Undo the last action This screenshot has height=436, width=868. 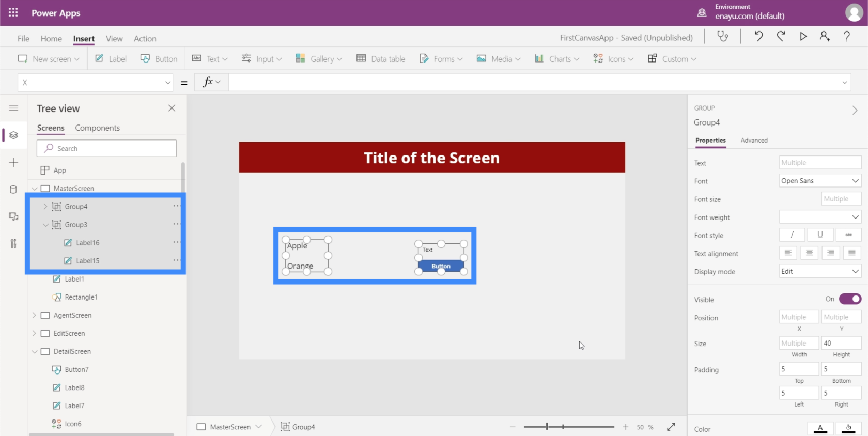point(758,36)
